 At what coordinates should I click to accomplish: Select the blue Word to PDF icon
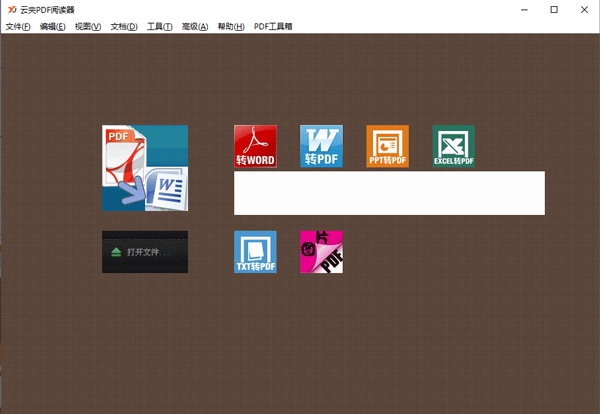click(321, 146)
